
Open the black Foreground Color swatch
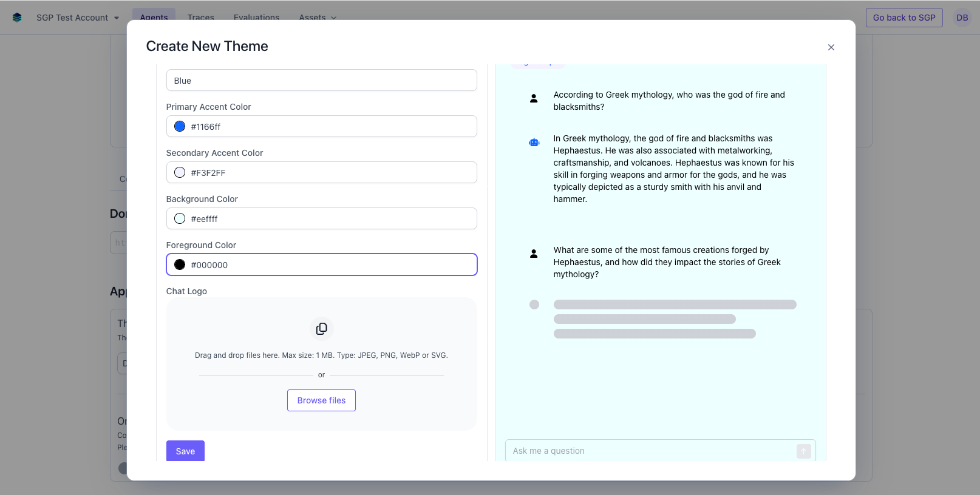click(180, 264)
